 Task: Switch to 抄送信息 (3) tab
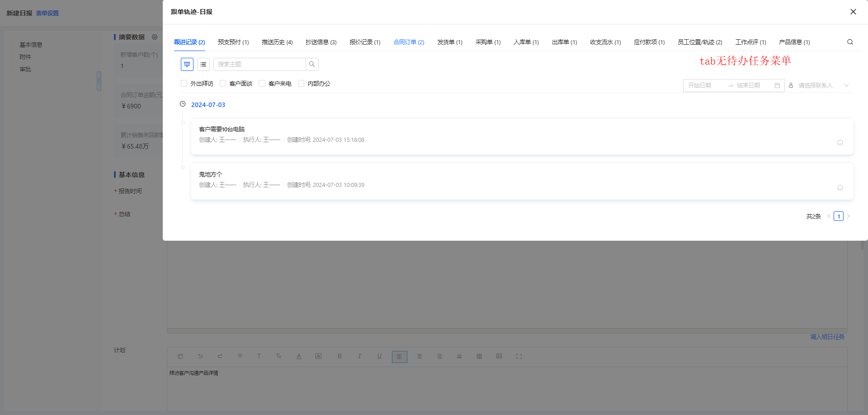pyautogui.click(x=321, y=42)
